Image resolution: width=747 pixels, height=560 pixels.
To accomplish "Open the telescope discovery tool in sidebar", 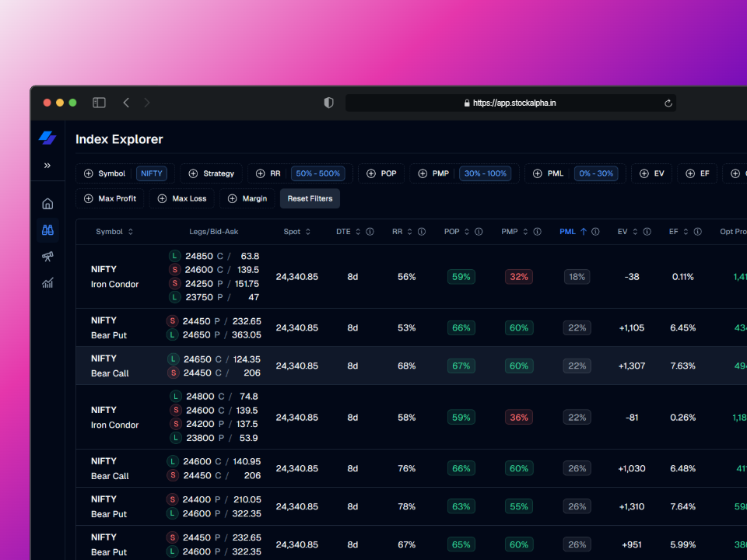I will click(47, 257).
